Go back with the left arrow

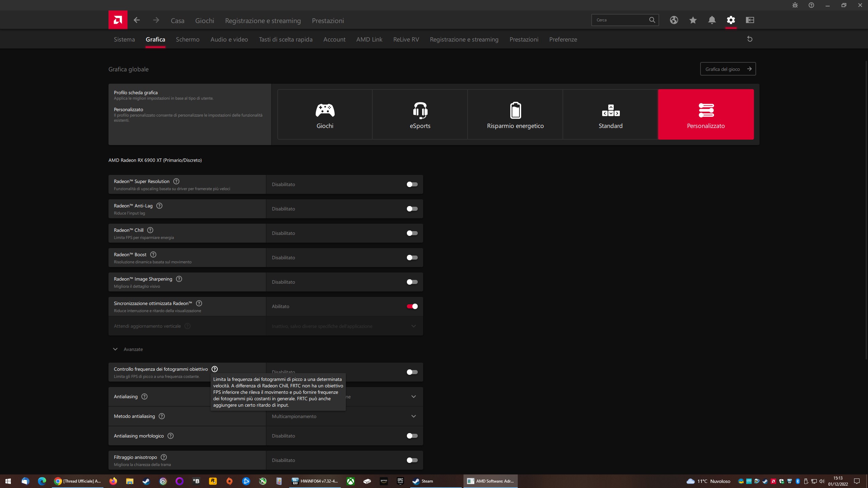click(137, 20)
